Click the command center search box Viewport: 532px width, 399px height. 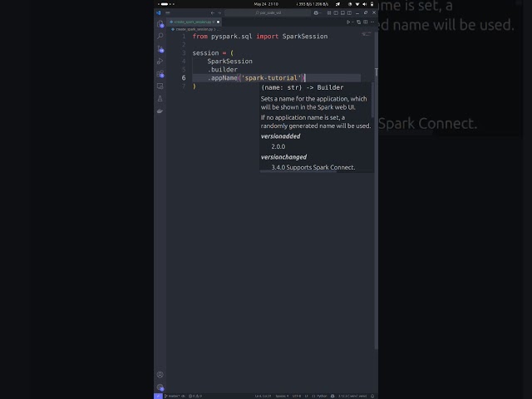pos(268,13)
